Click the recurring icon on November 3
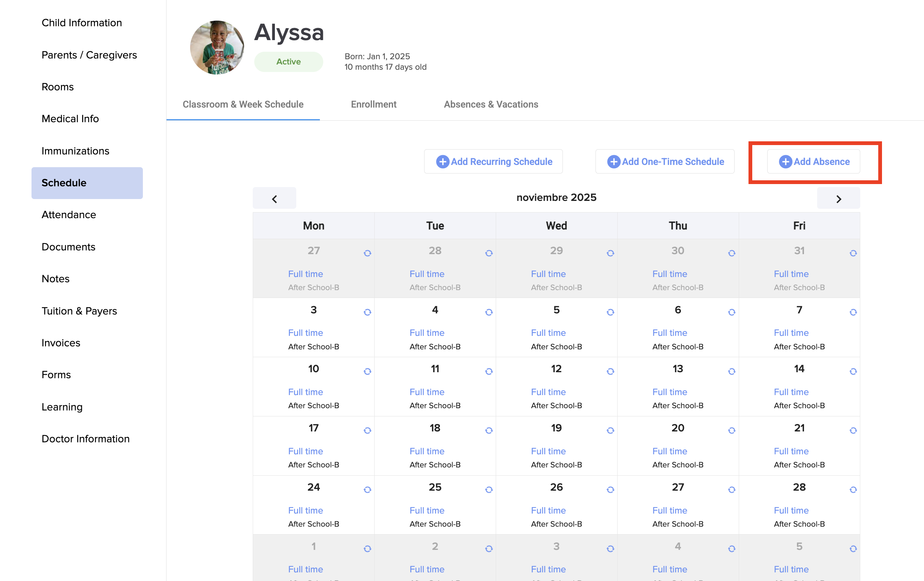 [x=367, y=312]
